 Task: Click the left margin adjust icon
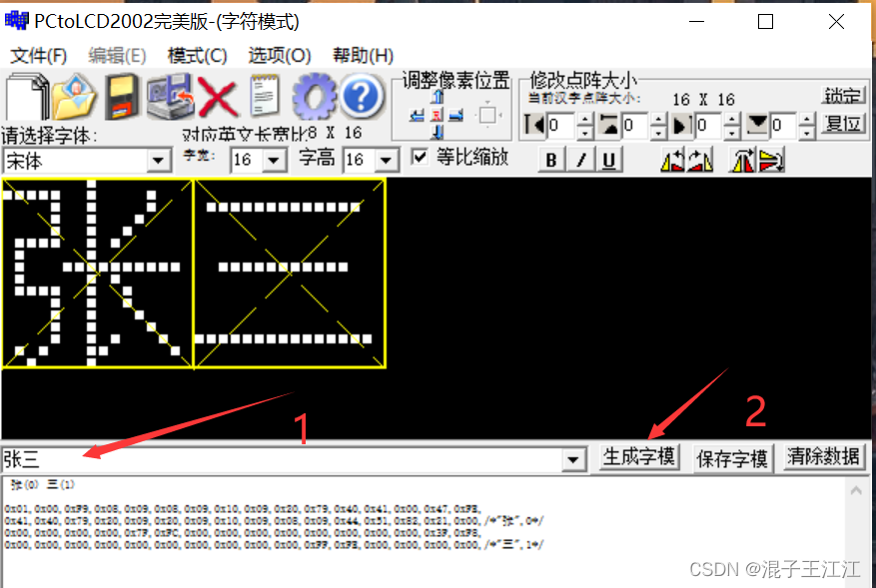click(534, 125)
